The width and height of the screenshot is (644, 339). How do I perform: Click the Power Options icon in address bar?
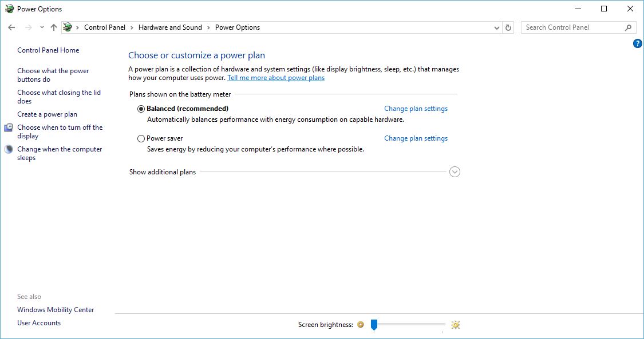pyautogui.click(x=68, y=27)
